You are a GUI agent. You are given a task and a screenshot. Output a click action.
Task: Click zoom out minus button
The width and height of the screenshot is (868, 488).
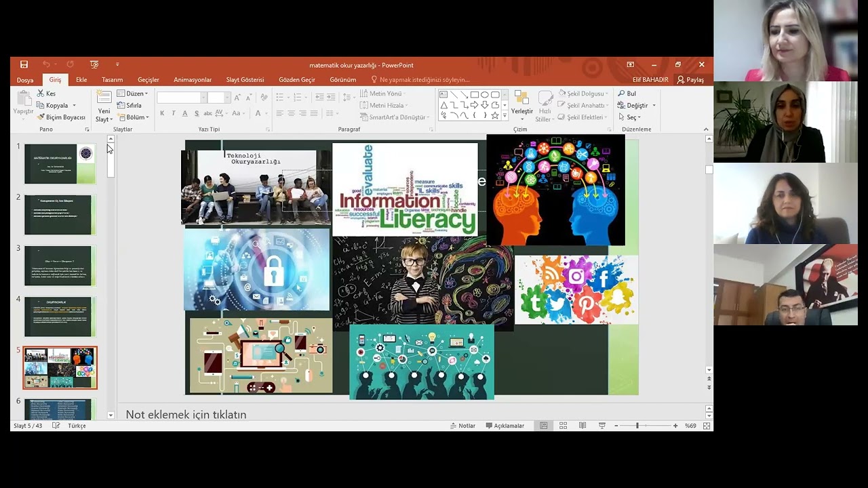pos(616,426)
